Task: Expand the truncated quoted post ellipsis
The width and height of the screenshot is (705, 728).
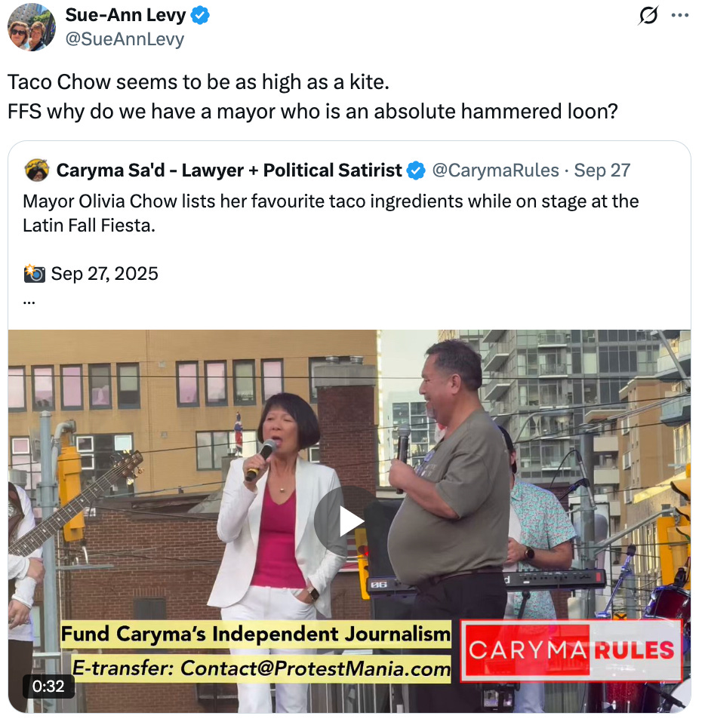Action: (x=29, y=302)
